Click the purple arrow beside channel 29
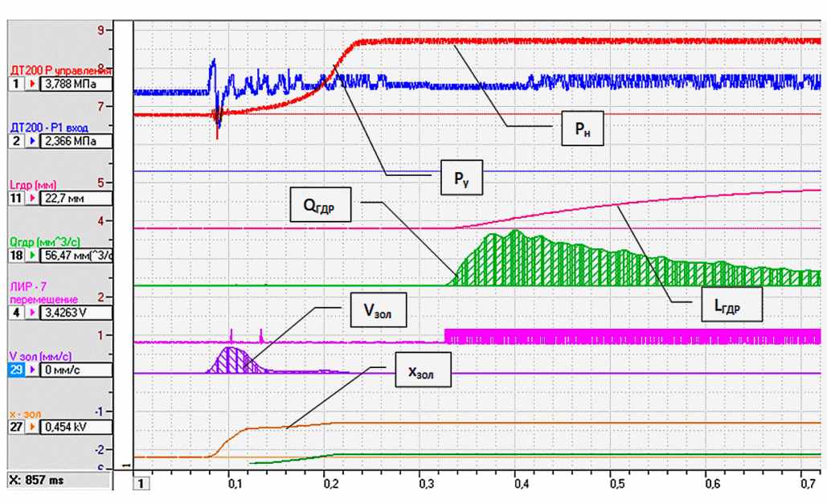Image resolution: width=827 pixels, height=504 pixels. (34, 370)
